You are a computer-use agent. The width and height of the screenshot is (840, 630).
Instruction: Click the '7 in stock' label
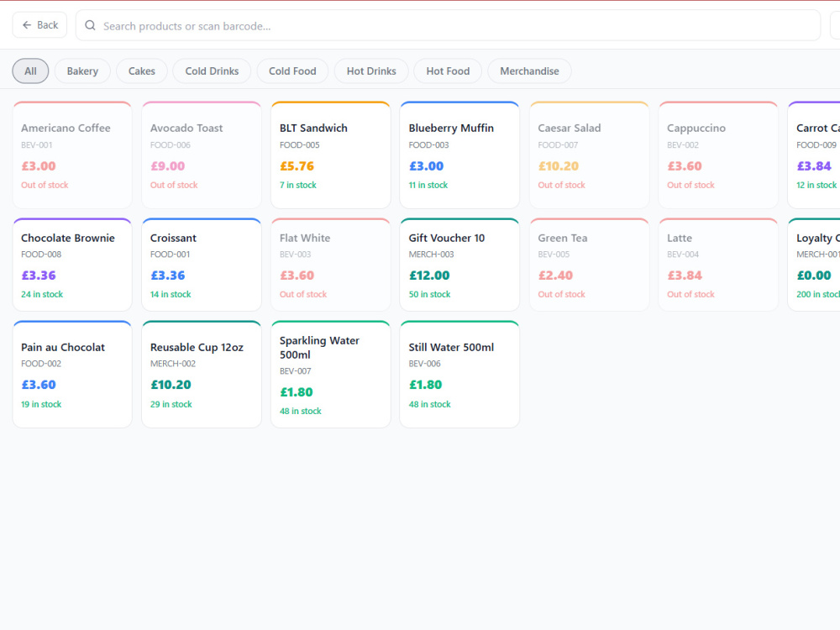[298, 185]
